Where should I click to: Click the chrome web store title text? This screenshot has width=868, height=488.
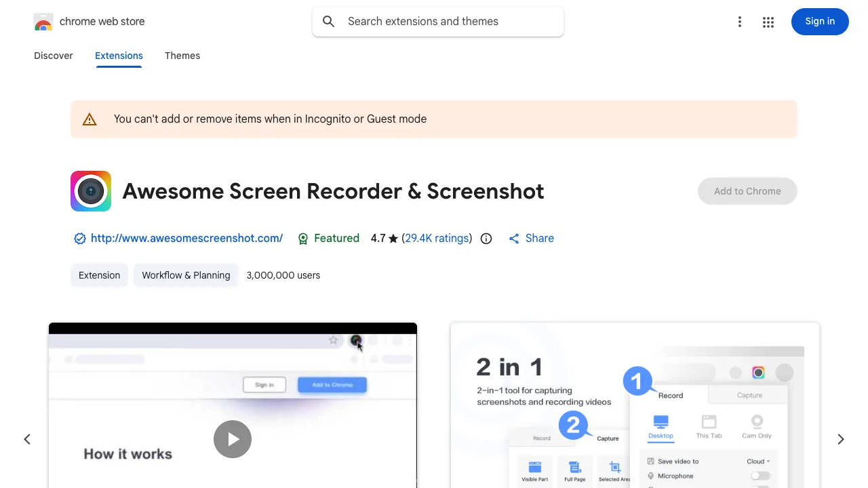click(102, 22)
